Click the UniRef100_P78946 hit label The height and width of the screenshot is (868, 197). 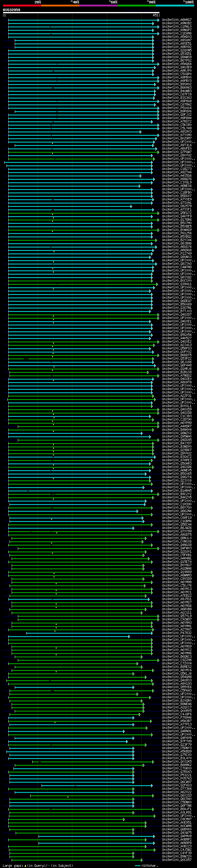pos(177,717)
